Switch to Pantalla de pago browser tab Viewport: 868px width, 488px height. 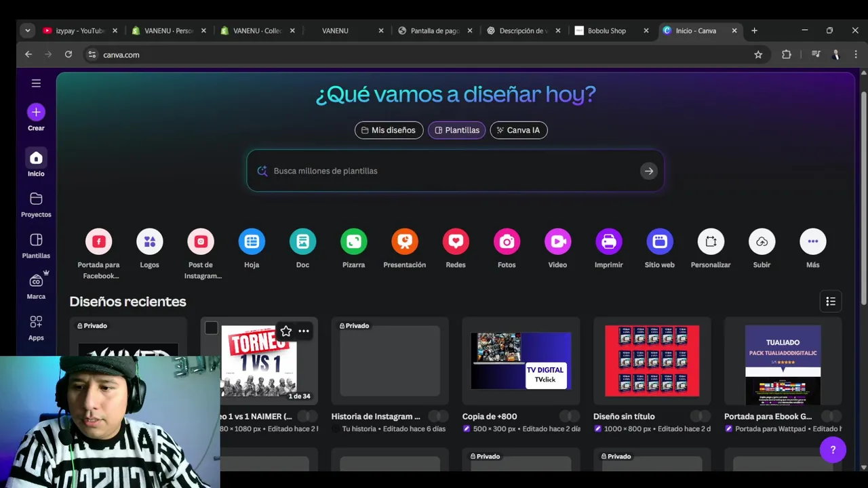(434, 30)
